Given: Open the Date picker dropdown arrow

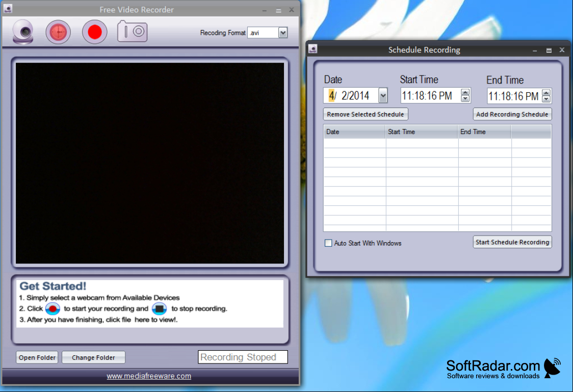Looking at the screenshot, I should 383,96.
